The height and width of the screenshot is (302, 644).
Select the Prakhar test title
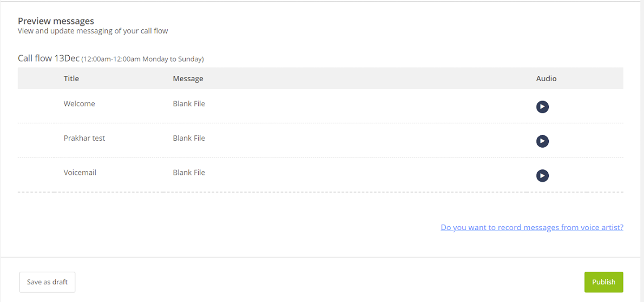click(x=84, y=138)
